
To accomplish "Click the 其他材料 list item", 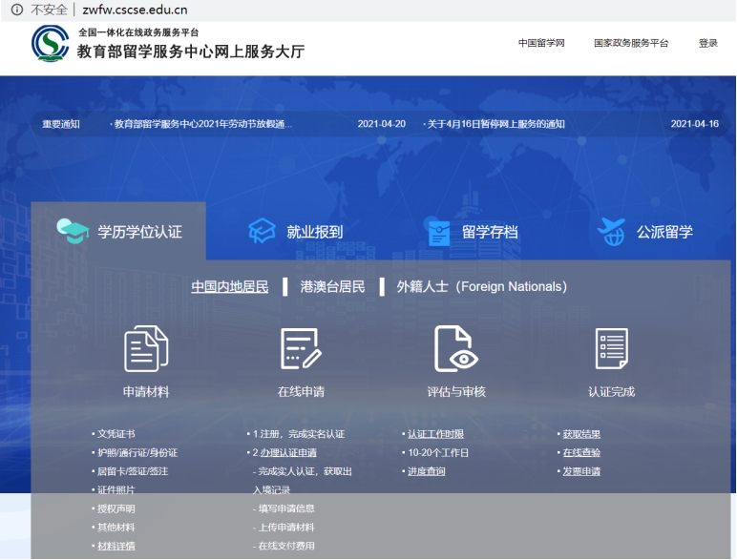I will (x=116, y=528).
